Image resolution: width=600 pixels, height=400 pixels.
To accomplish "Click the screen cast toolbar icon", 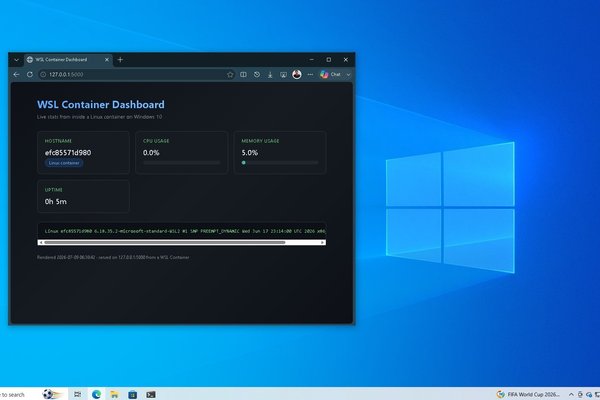I will coord(283,75).
